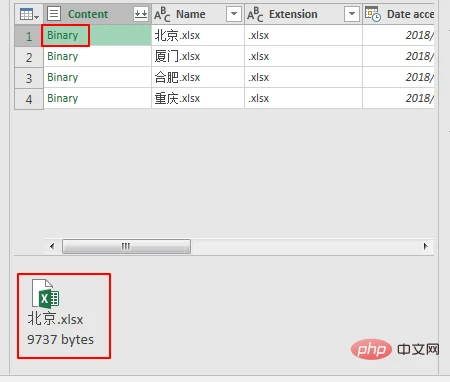Viewport: 450px width, 382px height.
Task: Click date accessed cell in 重庆 row
Action: pos(399,98)
